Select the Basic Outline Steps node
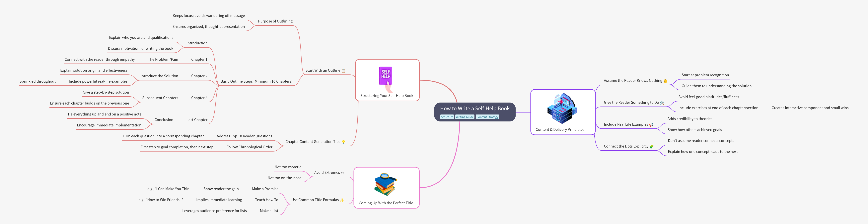This screenshot has height=224, width=868. (256, 81)
